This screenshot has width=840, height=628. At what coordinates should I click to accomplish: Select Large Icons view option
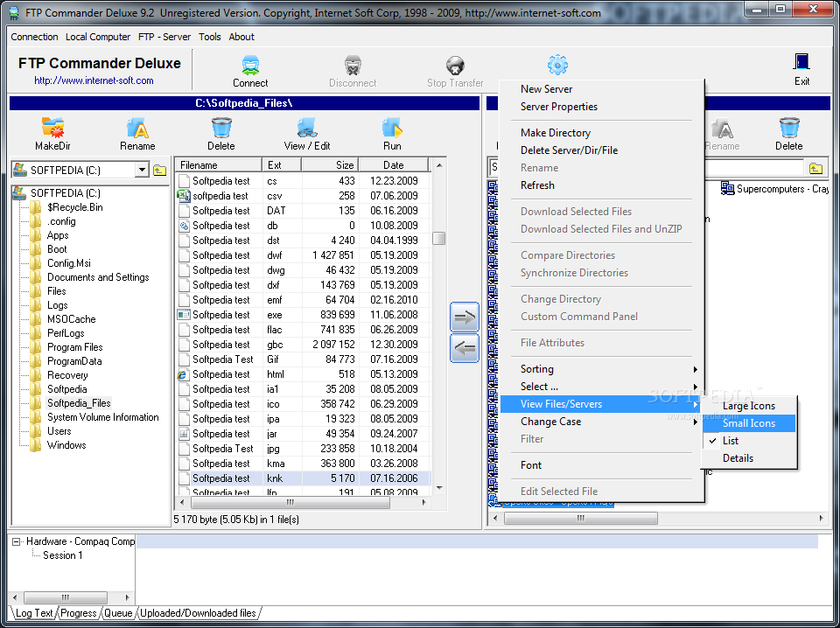(x=748, y=406)
